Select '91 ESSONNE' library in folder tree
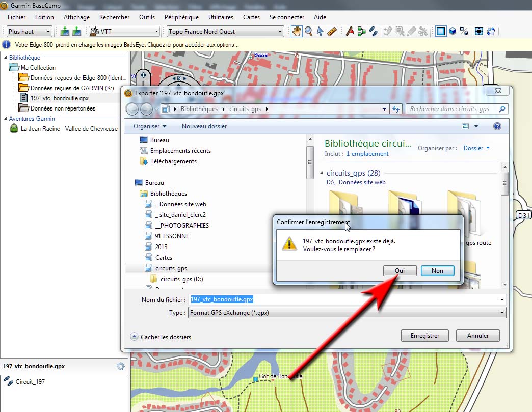This screenshot has height=412, width=532. tap(172, 236)
